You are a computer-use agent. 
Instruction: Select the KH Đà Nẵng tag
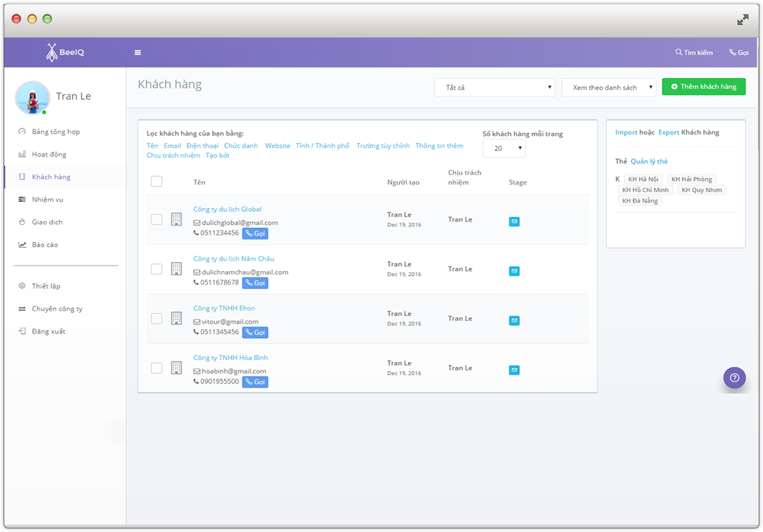(640, 201)
